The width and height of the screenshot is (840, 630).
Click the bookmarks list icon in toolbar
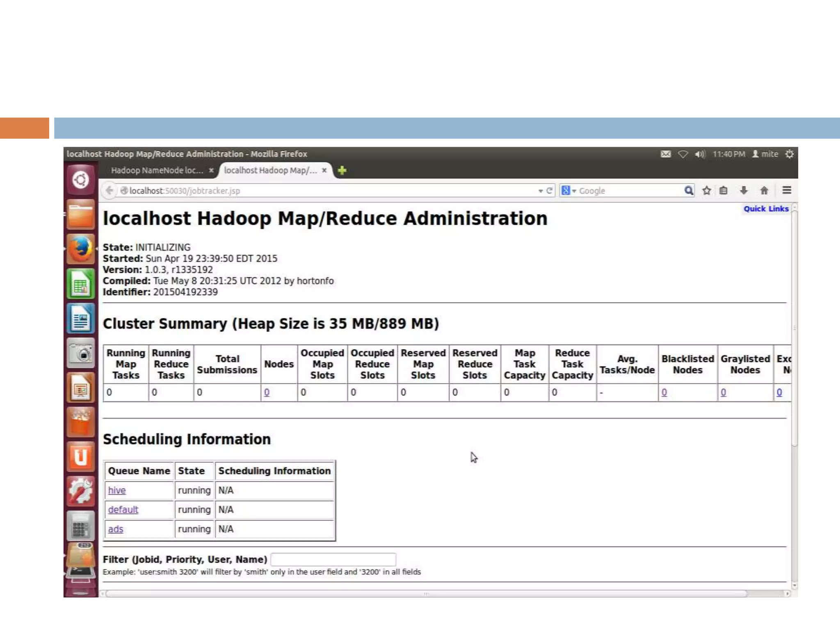(724, 191)
